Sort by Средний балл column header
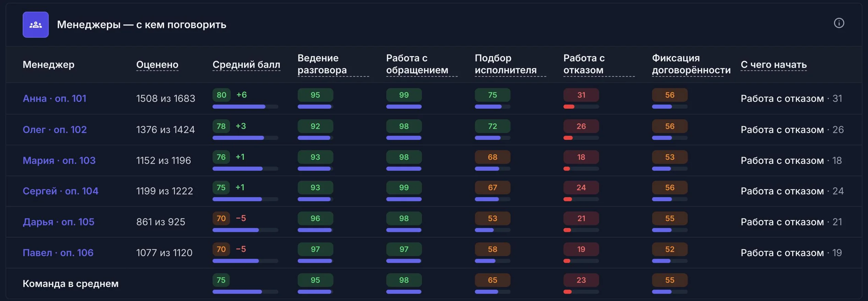The height and width of the screenshot is (301, 868). pos(246,64)
